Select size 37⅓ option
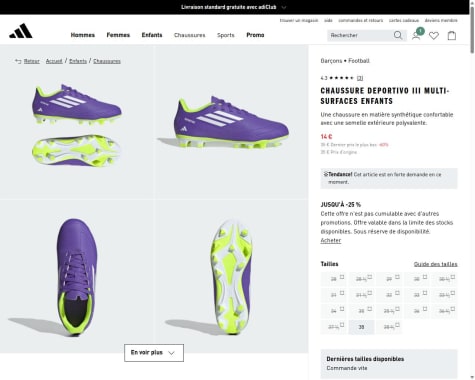 point(334,327)
